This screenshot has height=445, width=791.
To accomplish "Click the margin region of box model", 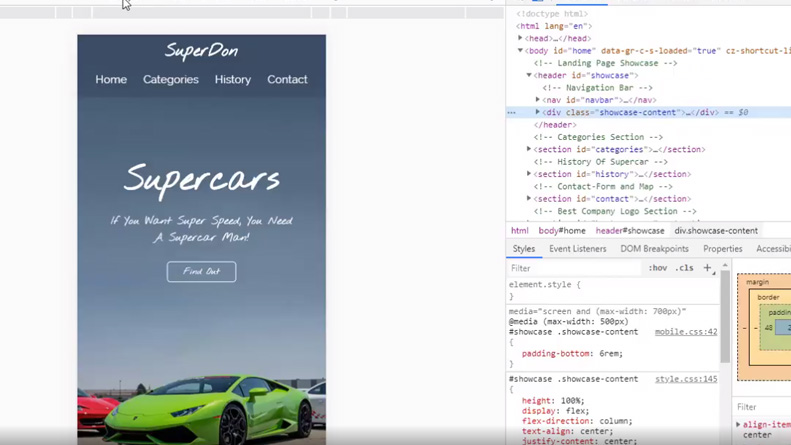I will pyautogui.click(x=758, y=282).
